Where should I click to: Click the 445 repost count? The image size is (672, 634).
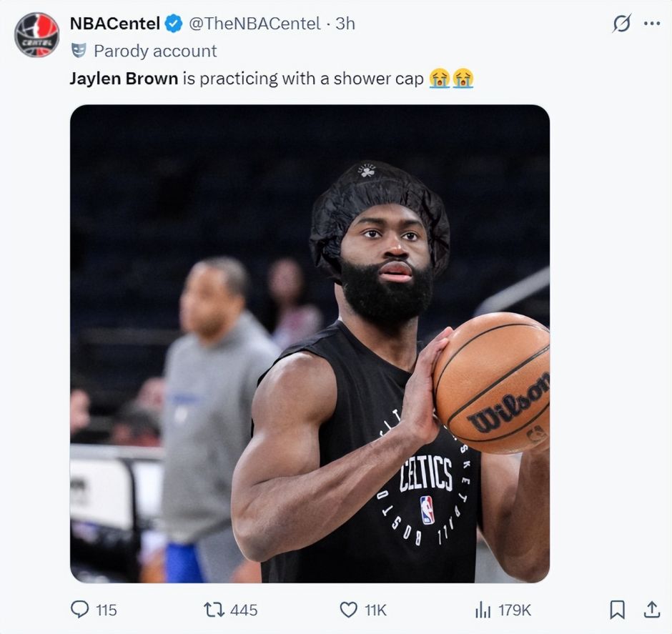(244, 610)
